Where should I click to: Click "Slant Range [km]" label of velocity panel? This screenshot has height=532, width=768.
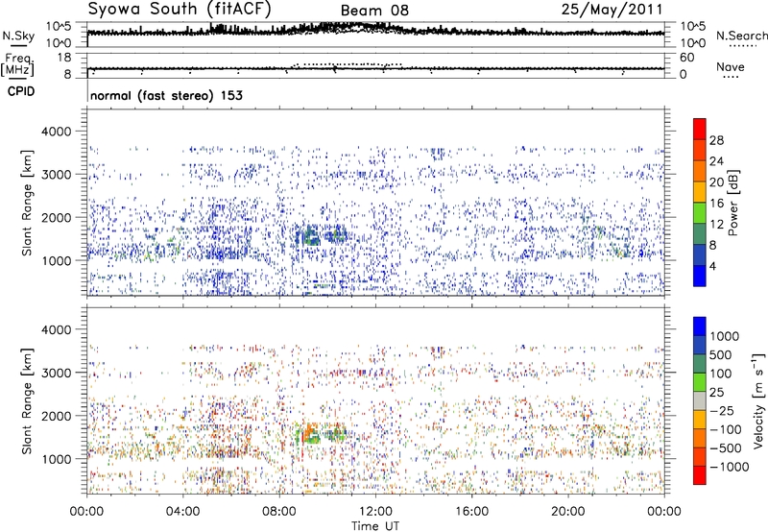point(27,401)
